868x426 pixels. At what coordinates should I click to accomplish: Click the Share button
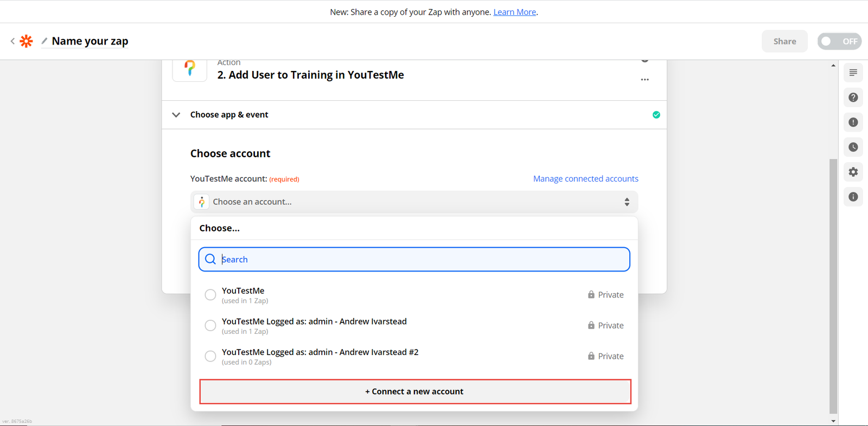point(784,41)
